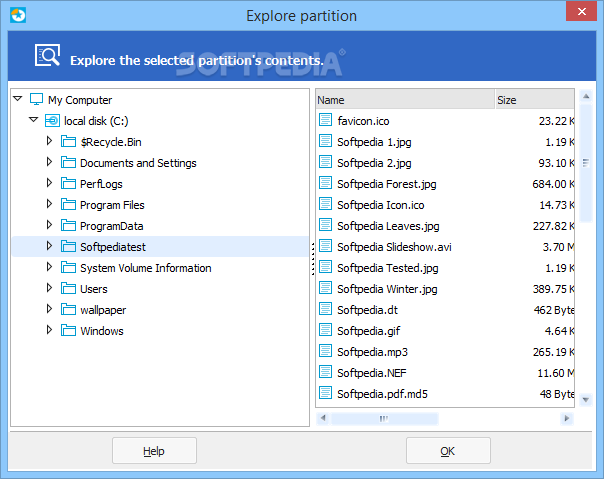Image resolution: width=604 pixels, height=479 pixels.
Task: Click the Softpedia Leaves.jpg file icon
Action: pyautogui.click(x=325, y=225)
